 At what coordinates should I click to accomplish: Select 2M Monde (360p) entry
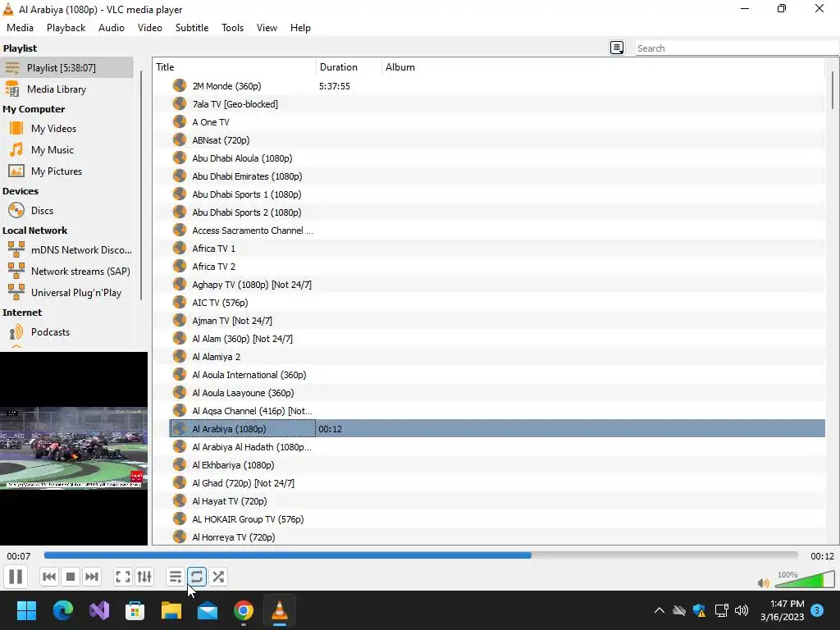[x=497, y=85]
